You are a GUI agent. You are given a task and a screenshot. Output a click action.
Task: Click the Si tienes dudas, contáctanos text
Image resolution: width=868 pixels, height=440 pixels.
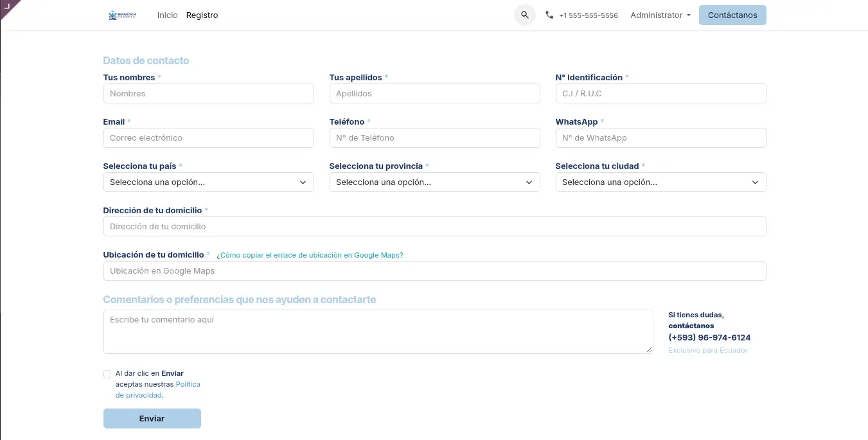click(696, 321)
